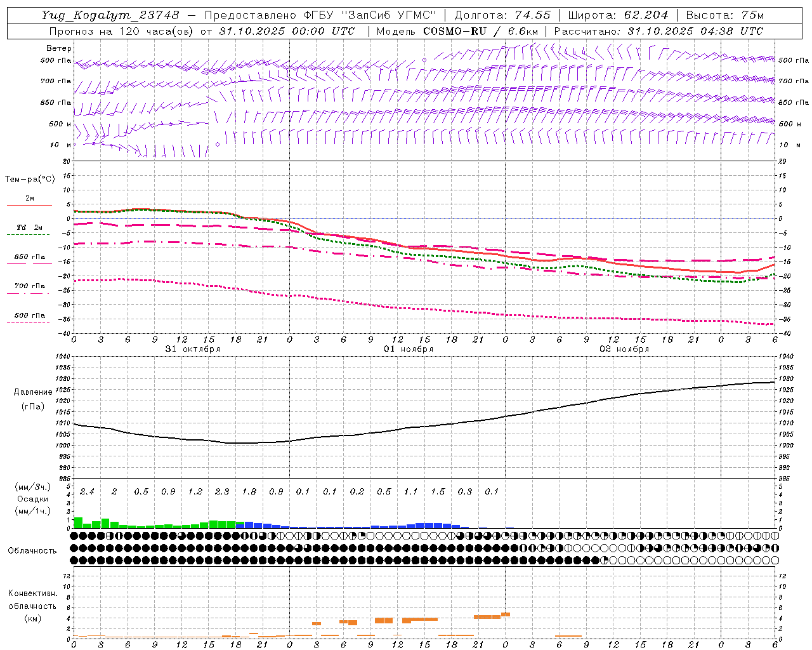Click the latitude value Широта: 62.204
Viewport: 812px width, 650px height.
[x=618, y=15]
